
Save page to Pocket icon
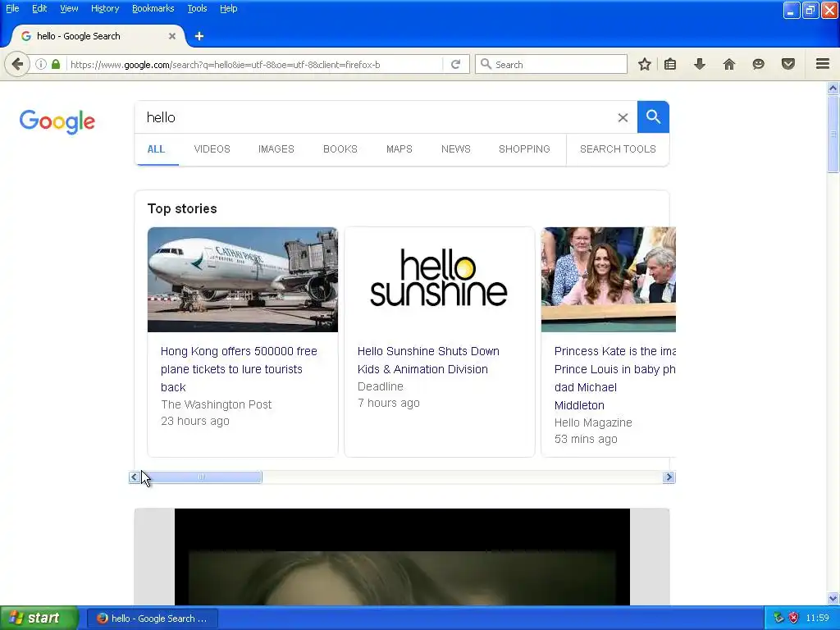pos(788,64)
